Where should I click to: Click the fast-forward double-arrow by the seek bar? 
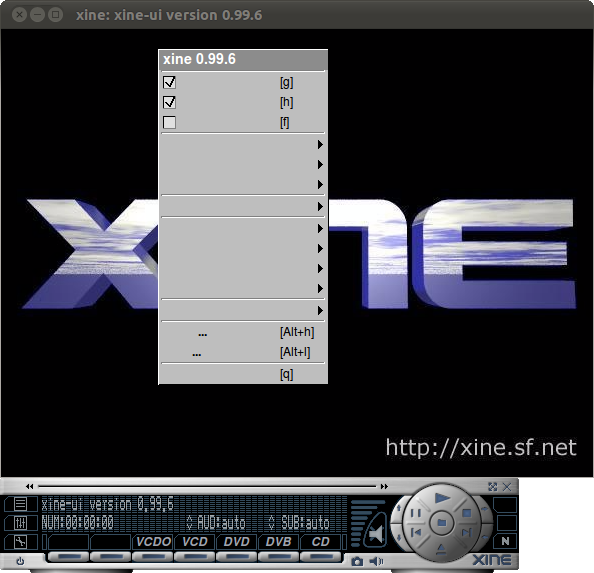click(x=384, y=486)
